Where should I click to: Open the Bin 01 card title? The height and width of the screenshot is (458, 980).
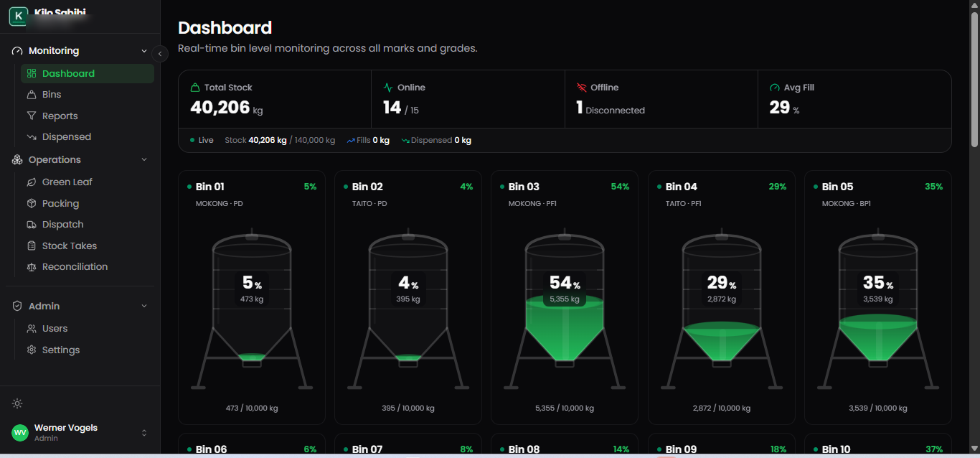[209, 187]
